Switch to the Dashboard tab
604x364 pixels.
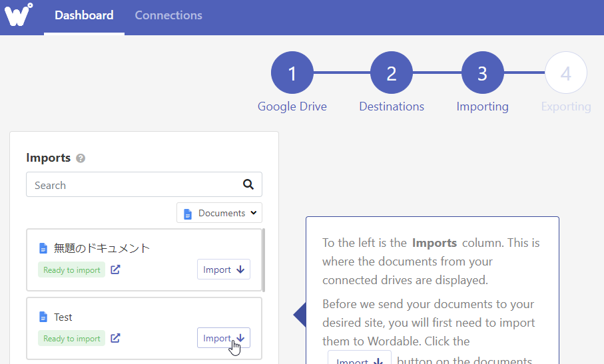click(84, 15)
